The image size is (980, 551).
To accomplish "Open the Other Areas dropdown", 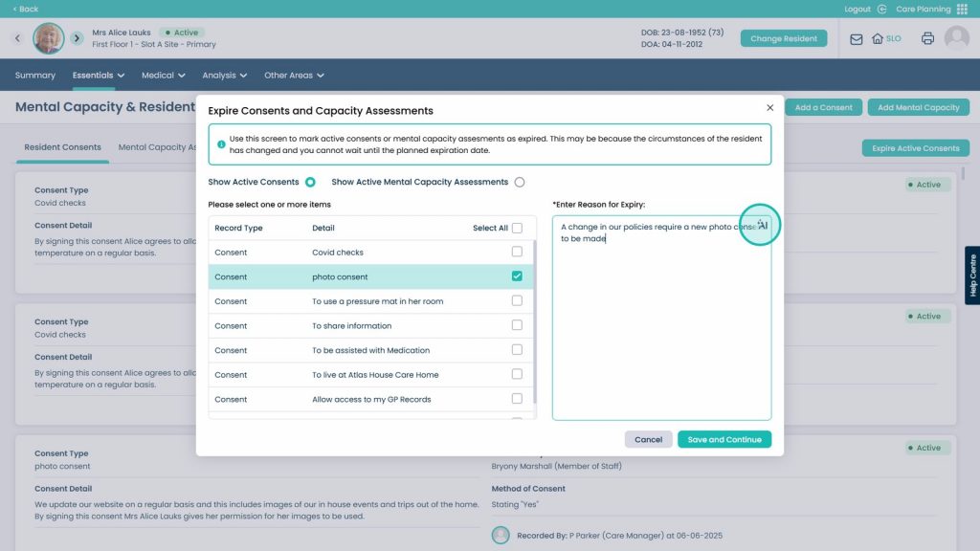I will [x=294, y=75].
